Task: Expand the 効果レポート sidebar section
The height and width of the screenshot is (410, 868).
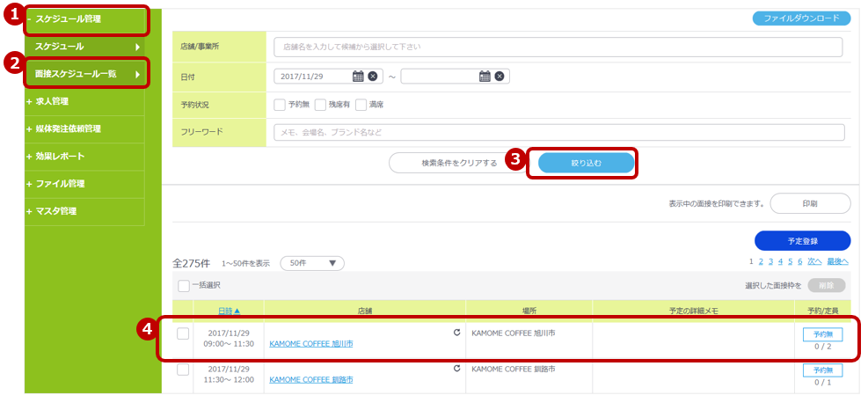Action: pyautogui.click(x=60, y=157)
